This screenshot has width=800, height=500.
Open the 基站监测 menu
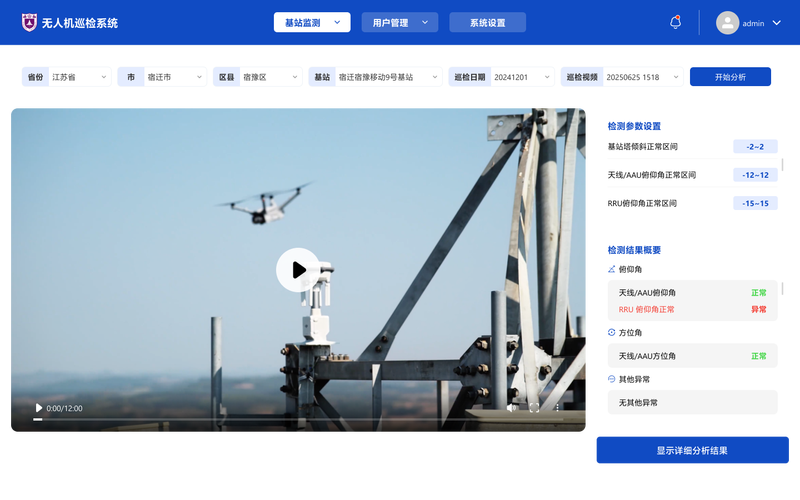(x=312, y=22)
